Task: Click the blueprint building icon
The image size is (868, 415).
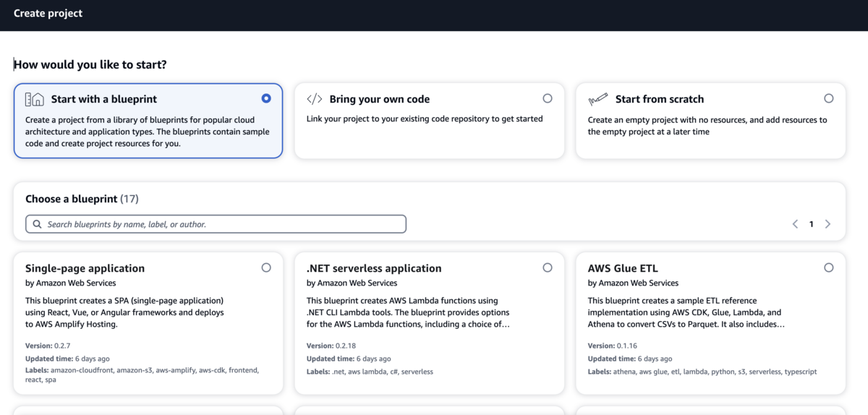Action: [x=35, y=99]
